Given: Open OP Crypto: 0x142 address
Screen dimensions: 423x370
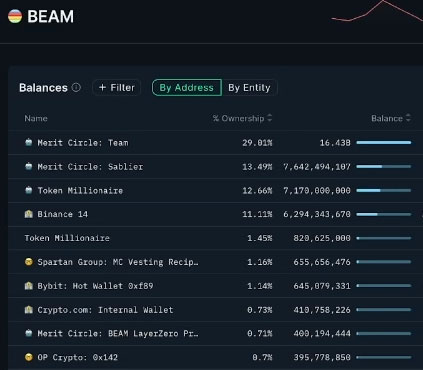Looking at the screenshot, I should click(x=77, y=357).
